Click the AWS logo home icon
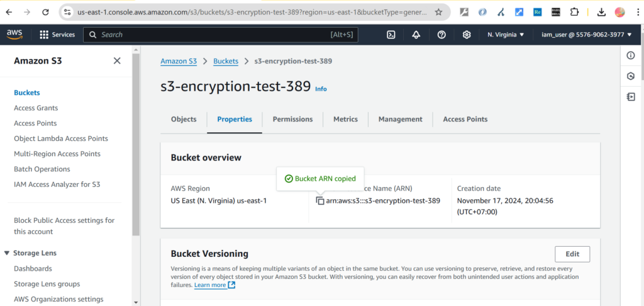 point(15,34)
